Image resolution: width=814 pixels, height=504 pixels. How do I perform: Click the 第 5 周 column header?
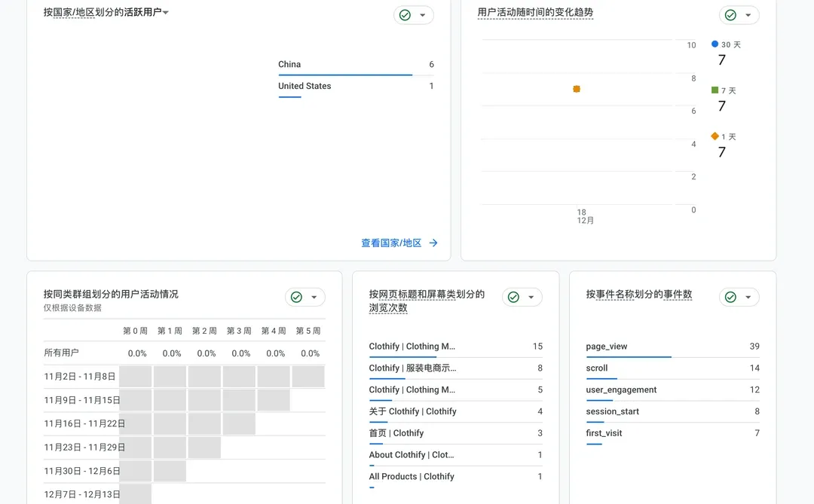[x=308, y=331]
